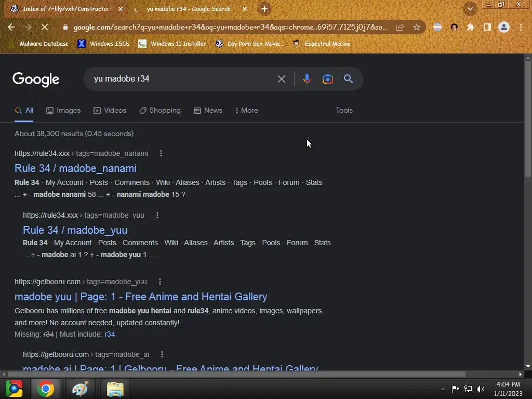This screenshot has width=532, height=399.
Task: Open options for gelbooru madobe_ai result
Action: (x=162, y=354)
